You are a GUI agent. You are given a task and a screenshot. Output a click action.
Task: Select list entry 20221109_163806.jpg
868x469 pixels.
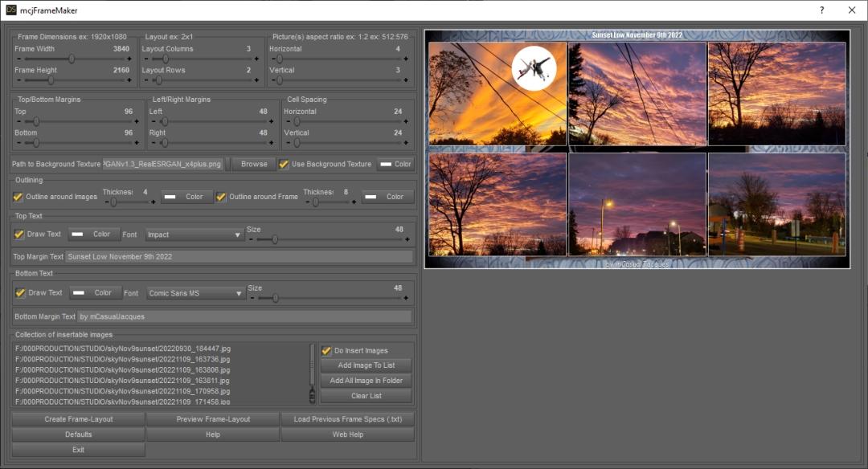point(123,370)
